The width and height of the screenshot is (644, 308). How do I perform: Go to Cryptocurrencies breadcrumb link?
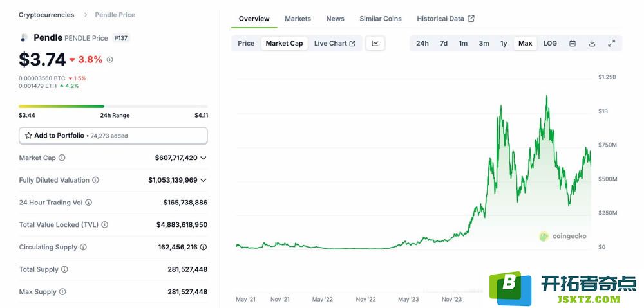[46, 15]
